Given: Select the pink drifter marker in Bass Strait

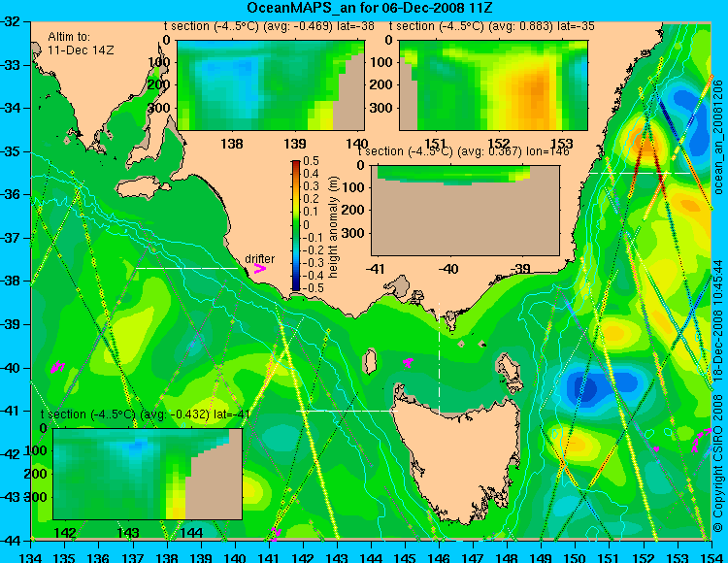Looking at the screenshot, I should (x=408, y=362).
